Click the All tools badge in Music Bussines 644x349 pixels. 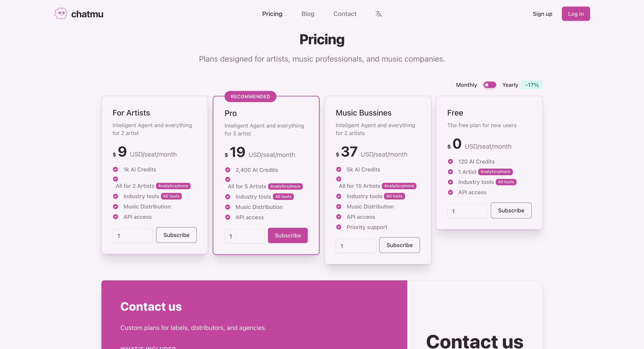394,196
